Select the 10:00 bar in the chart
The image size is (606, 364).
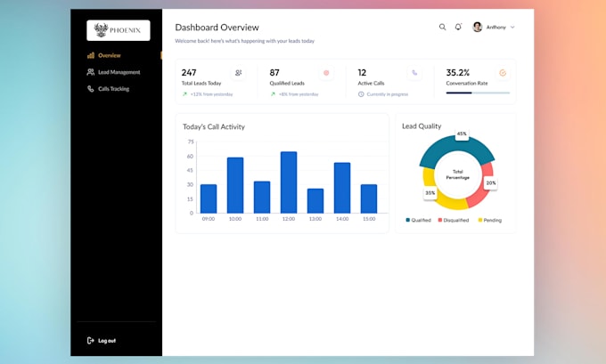pos(235,185)
